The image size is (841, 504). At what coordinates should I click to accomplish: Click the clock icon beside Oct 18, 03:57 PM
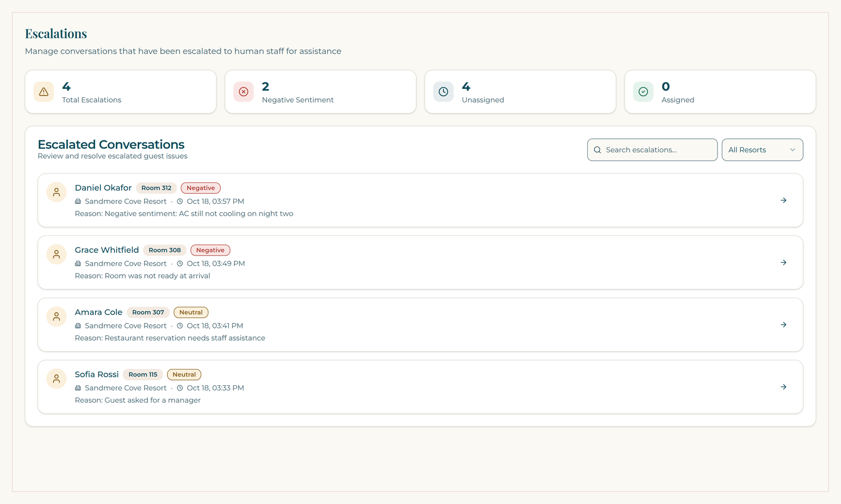pyautogui.click(x=180, y=201)
